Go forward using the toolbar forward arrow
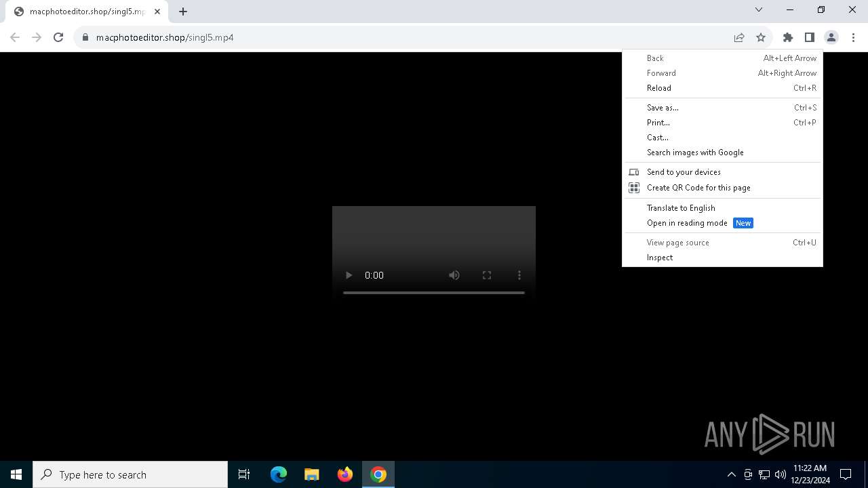 pyautogui.click(x=37, y=37)
